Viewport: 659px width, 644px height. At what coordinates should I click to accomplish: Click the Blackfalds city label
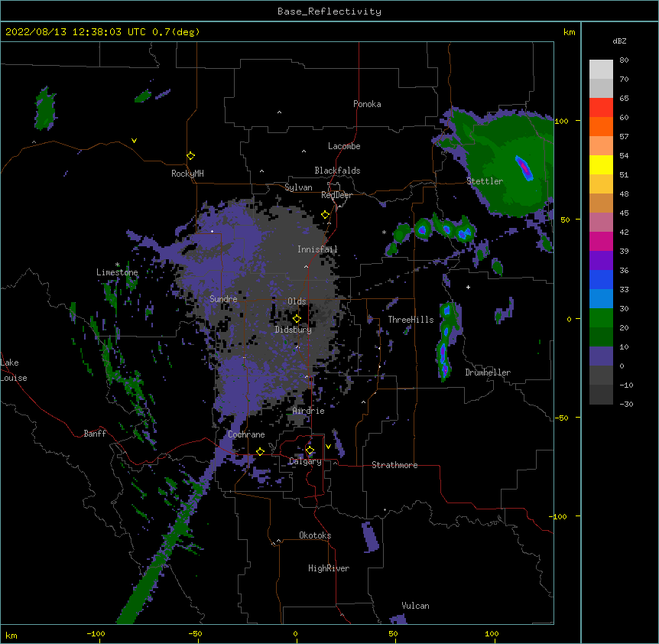[337, 171]
